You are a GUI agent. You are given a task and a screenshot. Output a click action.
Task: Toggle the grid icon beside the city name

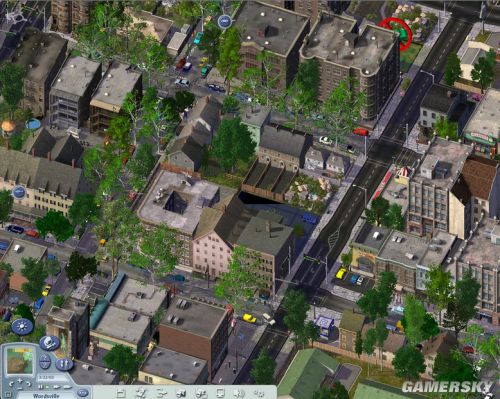click(x=8, y=394)
